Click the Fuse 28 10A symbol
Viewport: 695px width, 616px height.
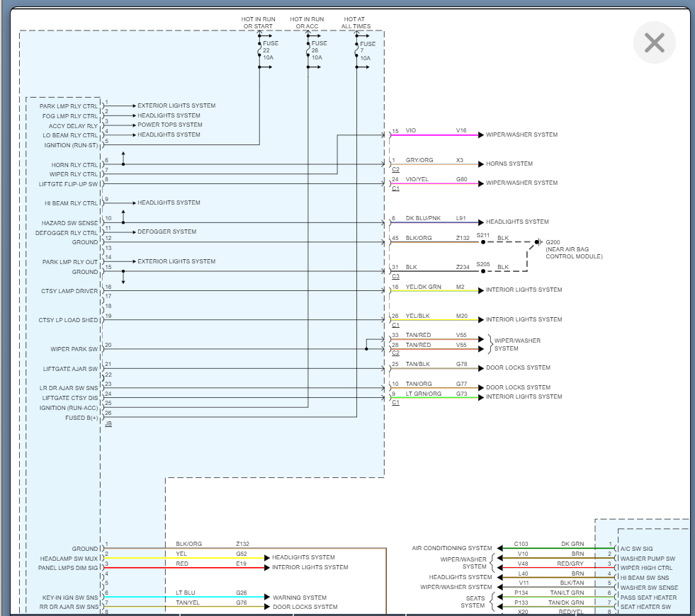coord(308,50)
